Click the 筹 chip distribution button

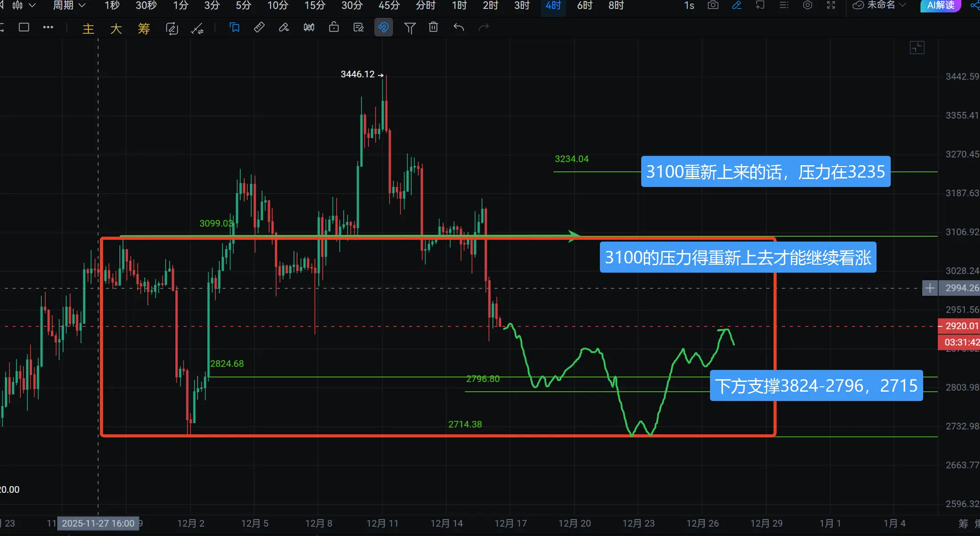[x=144, y=29]
